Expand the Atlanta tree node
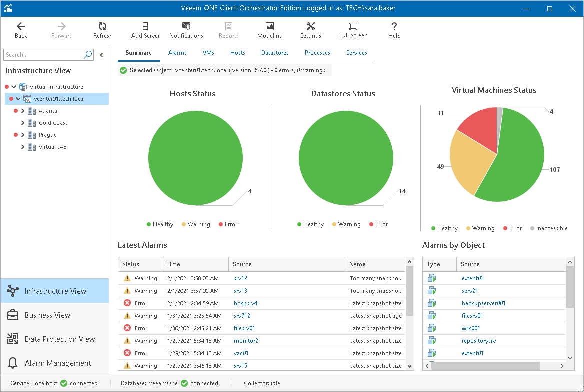 [23, 111]
